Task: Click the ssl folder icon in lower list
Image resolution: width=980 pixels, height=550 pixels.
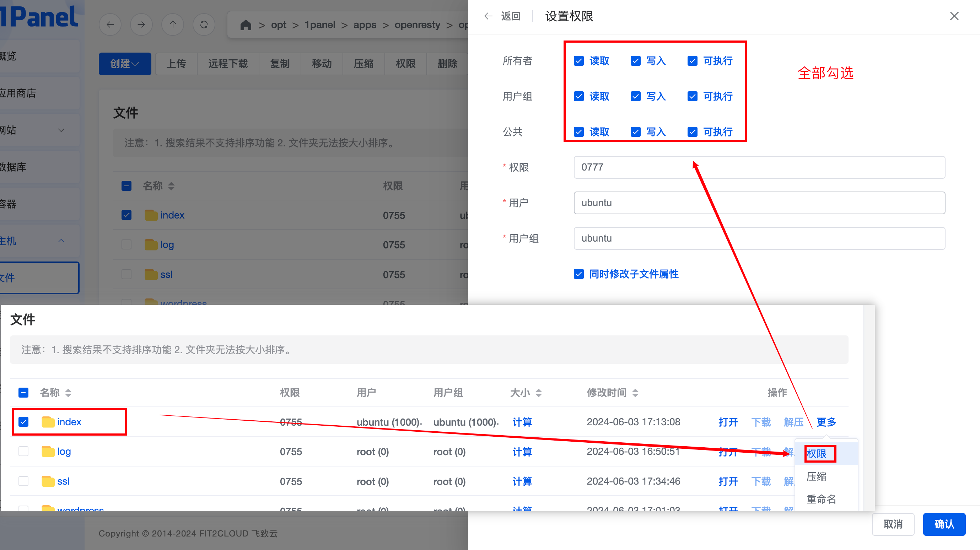Action: point(48,481)
